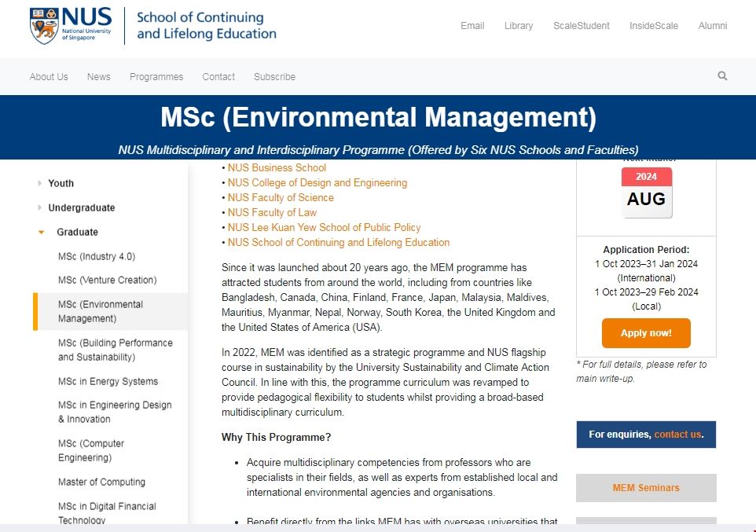Click the NUS crest logo
The width and height of the screenshot is (756, 532).
[x=43, y=26]
